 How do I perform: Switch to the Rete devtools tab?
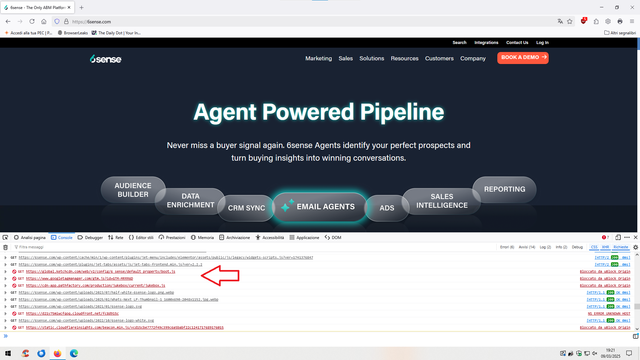116,237
